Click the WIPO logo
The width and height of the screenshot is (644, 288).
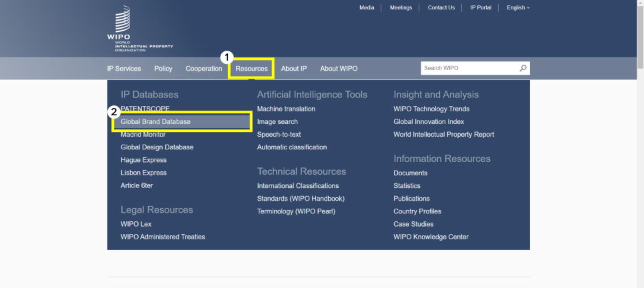(x=139, y=29)
